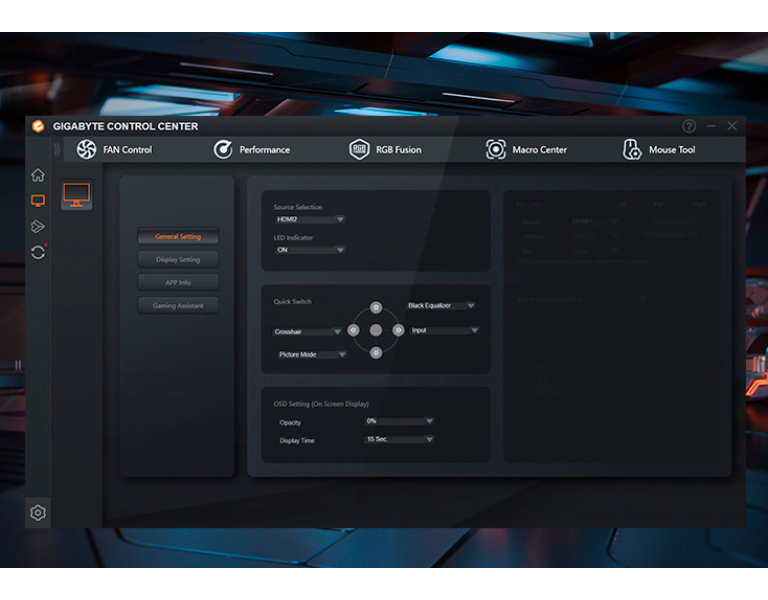
Task: Select the Off option for PIP/PBP
Action: tap(621, 205)
